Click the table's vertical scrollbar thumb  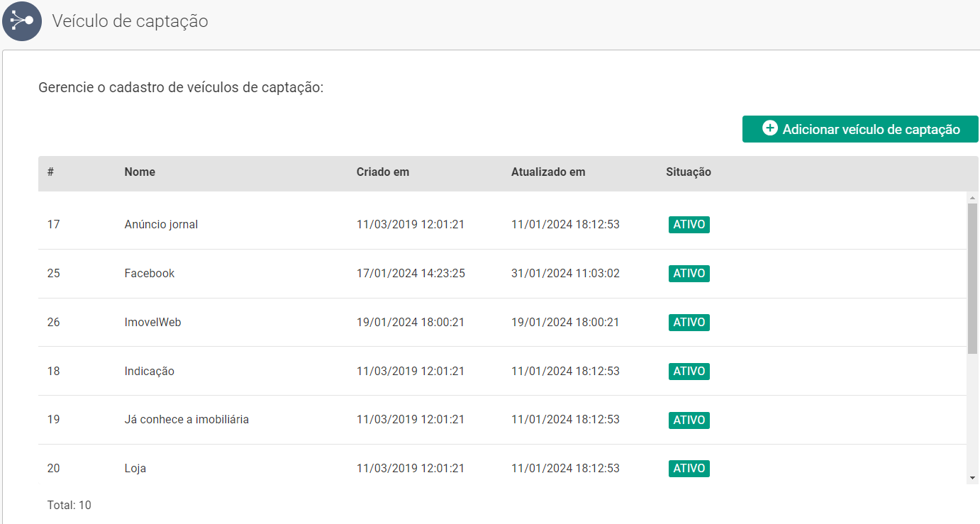[x=972, y=277]
